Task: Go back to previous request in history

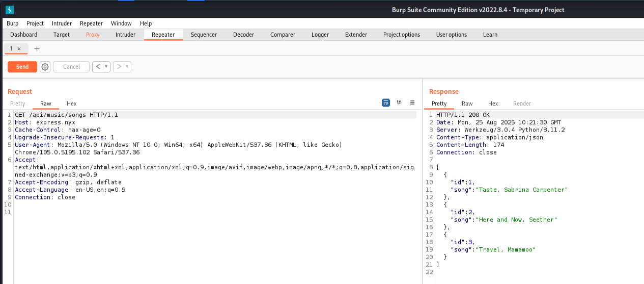Action: tap(97, 67)
